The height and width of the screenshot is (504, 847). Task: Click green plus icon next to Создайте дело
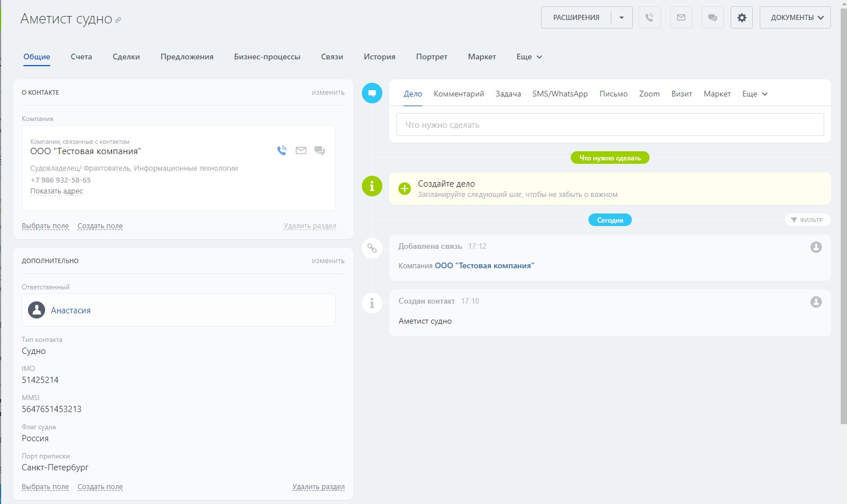(x=404, y=189)
